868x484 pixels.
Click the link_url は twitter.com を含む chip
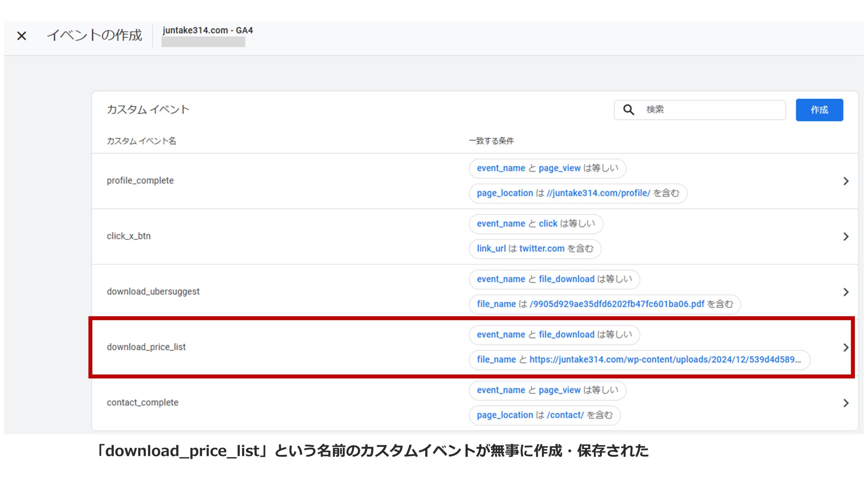pyautogui.click(x=535, y=248)
